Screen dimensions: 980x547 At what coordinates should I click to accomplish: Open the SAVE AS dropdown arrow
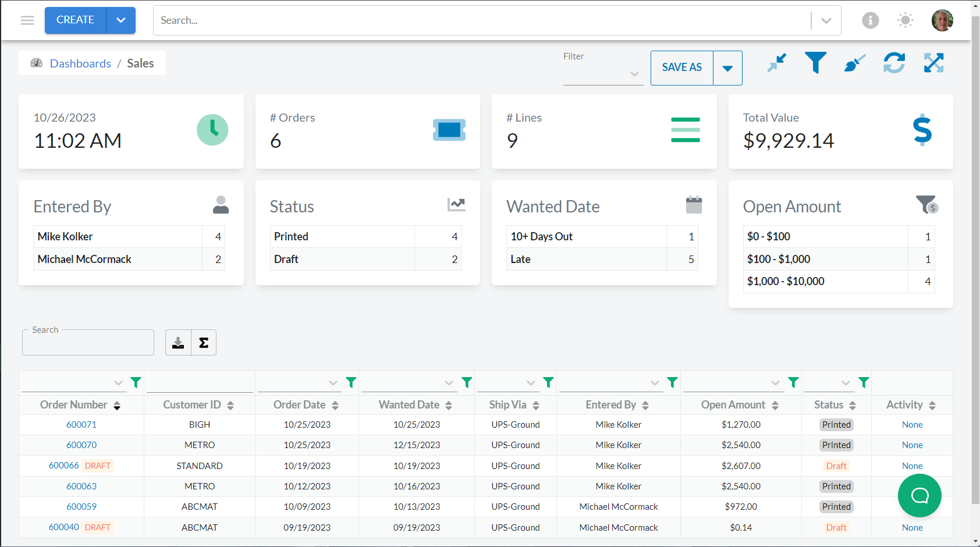(x=727, y=68)
